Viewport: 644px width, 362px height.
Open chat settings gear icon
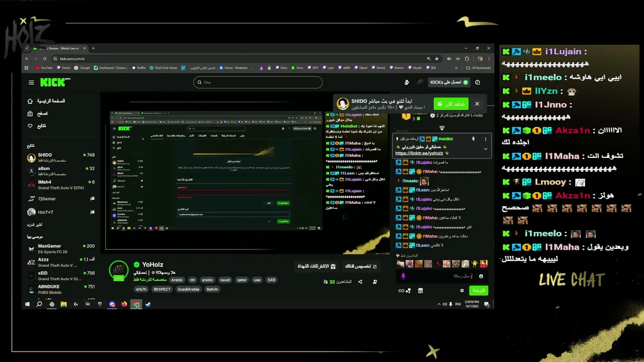[462, 291]
